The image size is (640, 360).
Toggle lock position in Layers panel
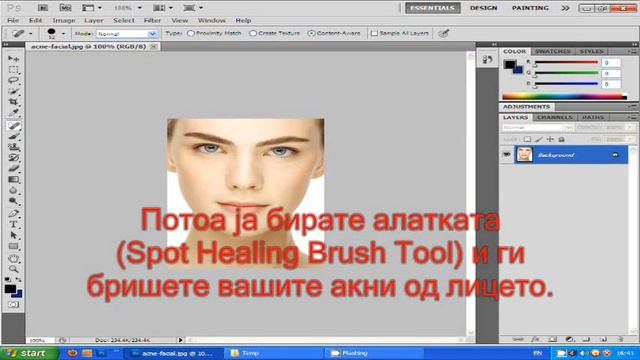(x=550, y=139)
